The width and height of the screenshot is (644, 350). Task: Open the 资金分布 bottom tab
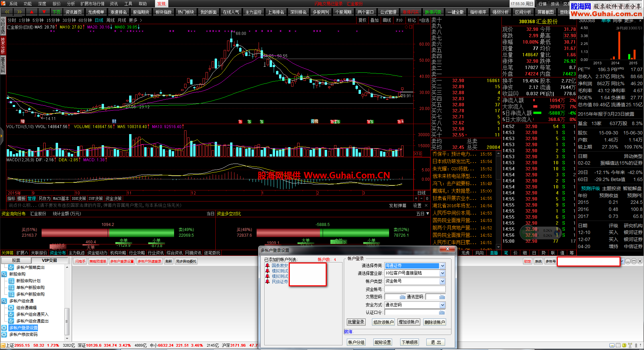[x=58, y=253]
